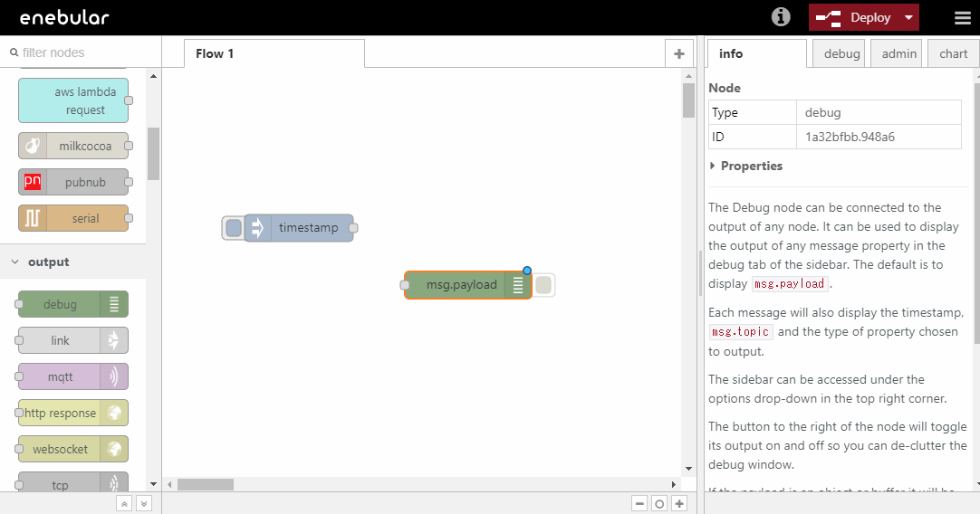Open the hamburger menu in top bar
This screenshot has width=980, height=514.
click(962, 17)
